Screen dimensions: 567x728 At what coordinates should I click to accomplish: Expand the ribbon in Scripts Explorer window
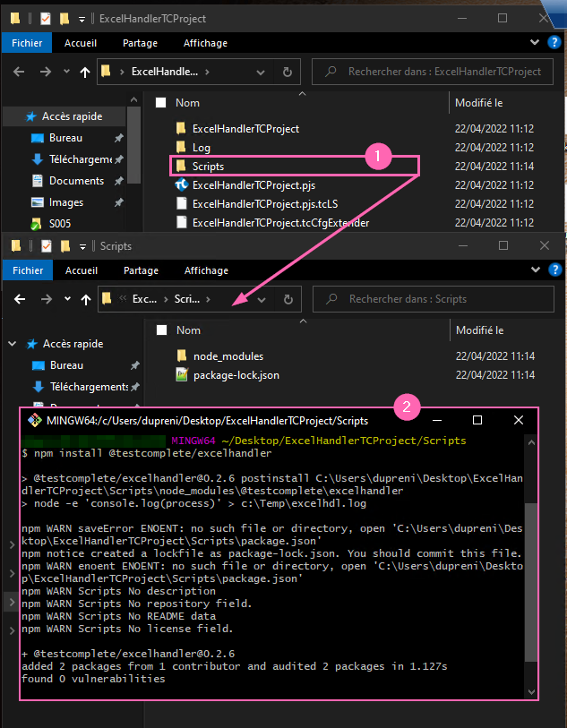click(536, 270)
